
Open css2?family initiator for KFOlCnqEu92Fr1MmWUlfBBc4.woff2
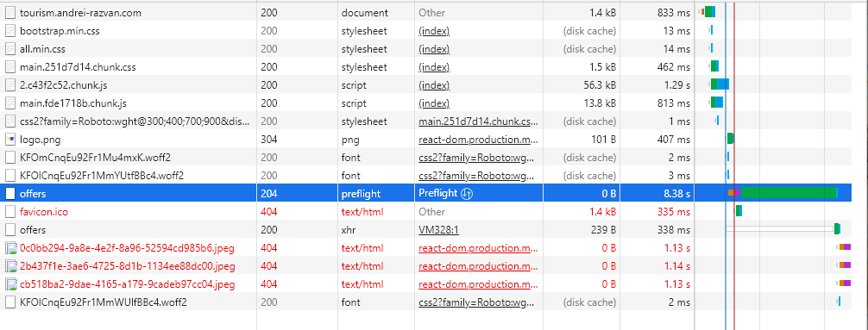coord(476,302)
